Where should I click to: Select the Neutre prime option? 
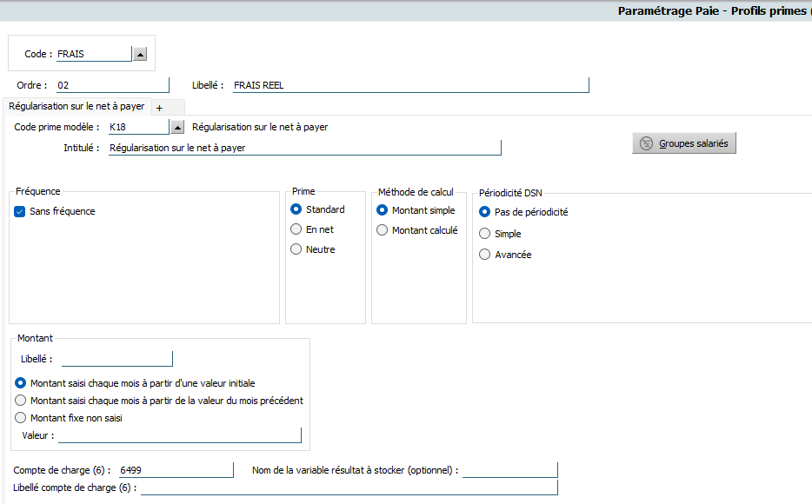pos(296,249)
